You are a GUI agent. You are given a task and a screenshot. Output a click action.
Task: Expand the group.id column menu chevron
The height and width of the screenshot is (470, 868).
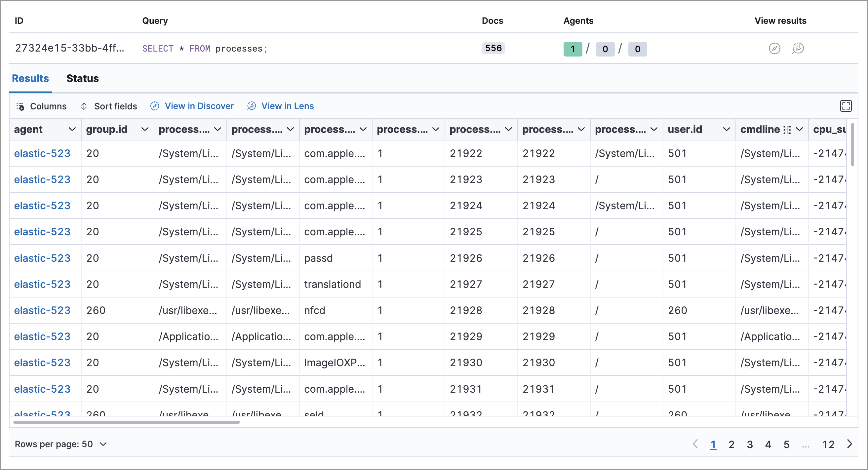[144, 129]
